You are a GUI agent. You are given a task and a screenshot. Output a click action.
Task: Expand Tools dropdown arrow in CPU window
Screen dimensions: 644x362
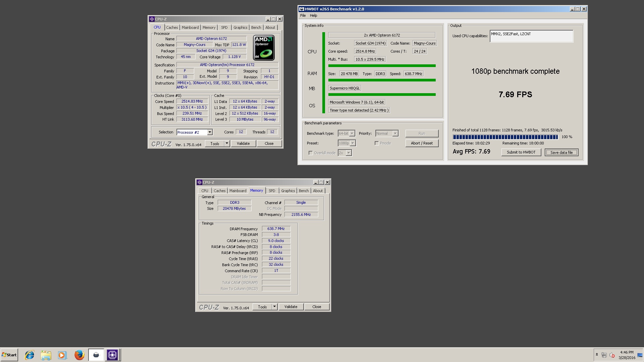227,143
